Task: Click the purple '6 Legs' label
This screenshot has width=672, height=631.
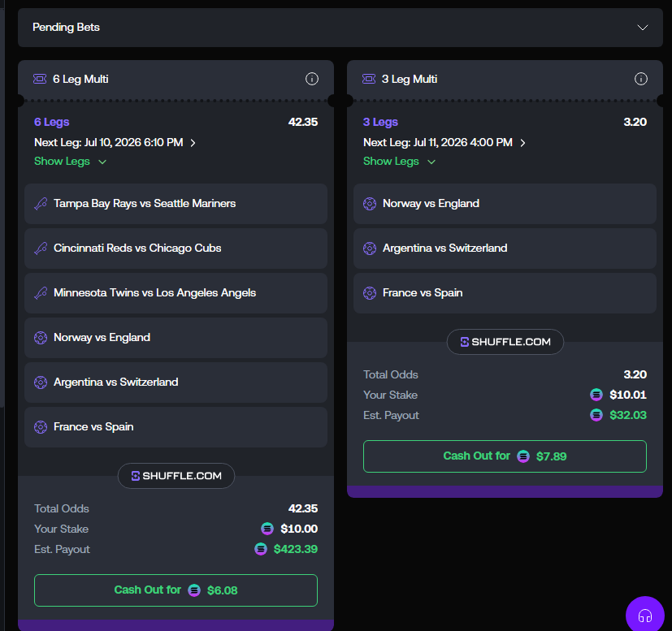Action: pos(51,122)
